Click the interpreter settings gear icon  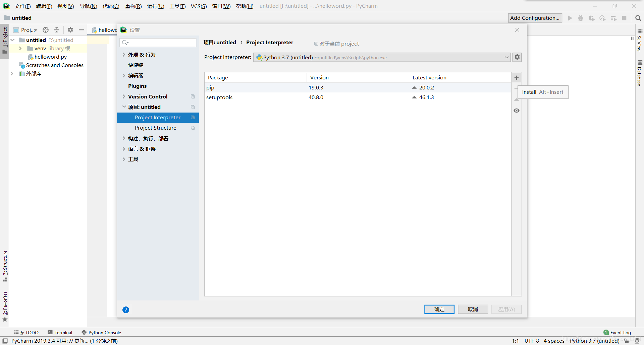tap(517, 57)
